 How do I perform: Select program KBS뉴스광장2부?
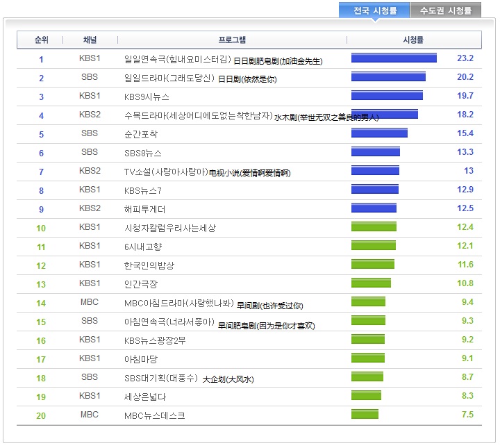coord(155,340)
